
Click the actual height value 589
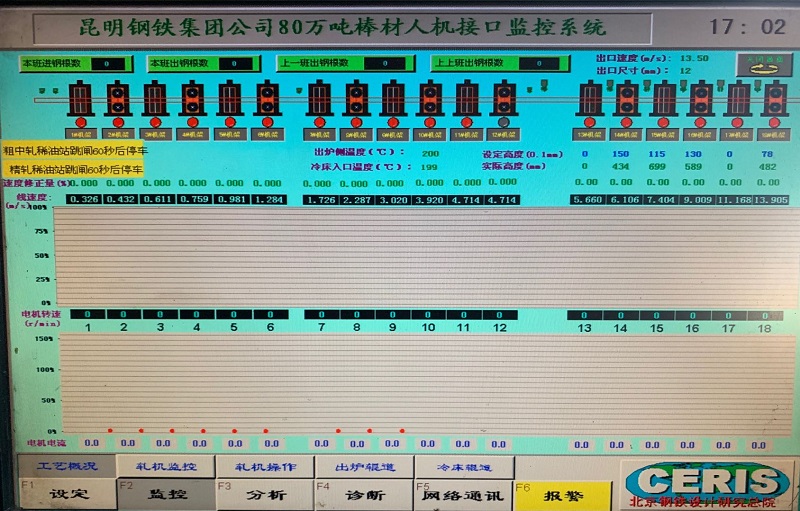point(693,166)
